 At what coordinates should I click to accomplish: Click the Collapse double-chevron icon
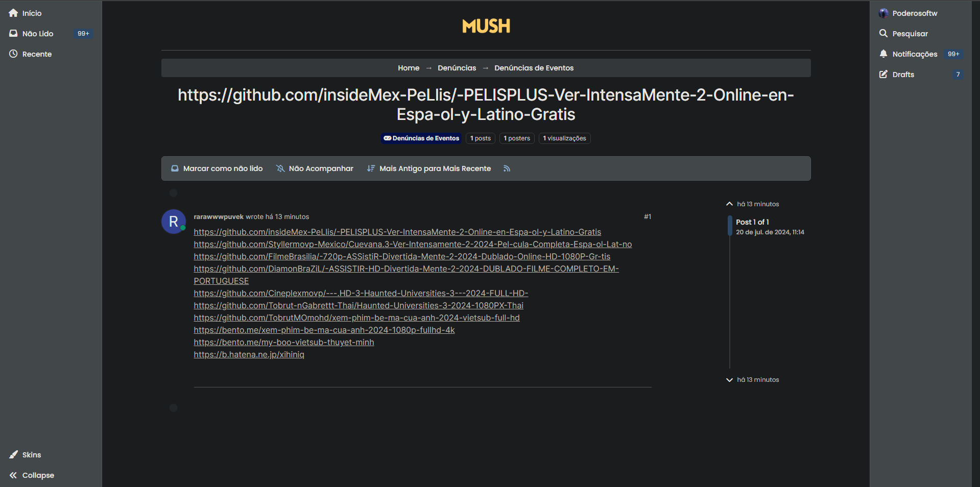tap(13, 475)
